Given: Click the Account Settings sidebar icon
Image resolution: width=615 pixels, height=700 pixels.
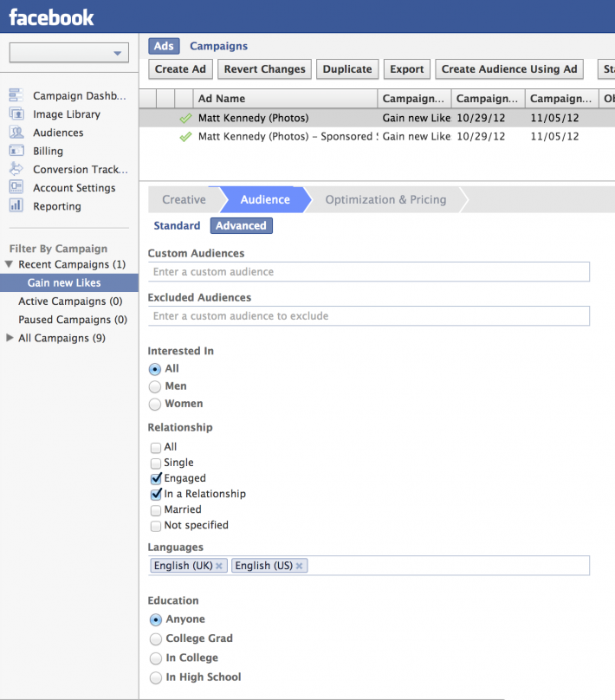Looking at the screenshot, I should point(16,187).
